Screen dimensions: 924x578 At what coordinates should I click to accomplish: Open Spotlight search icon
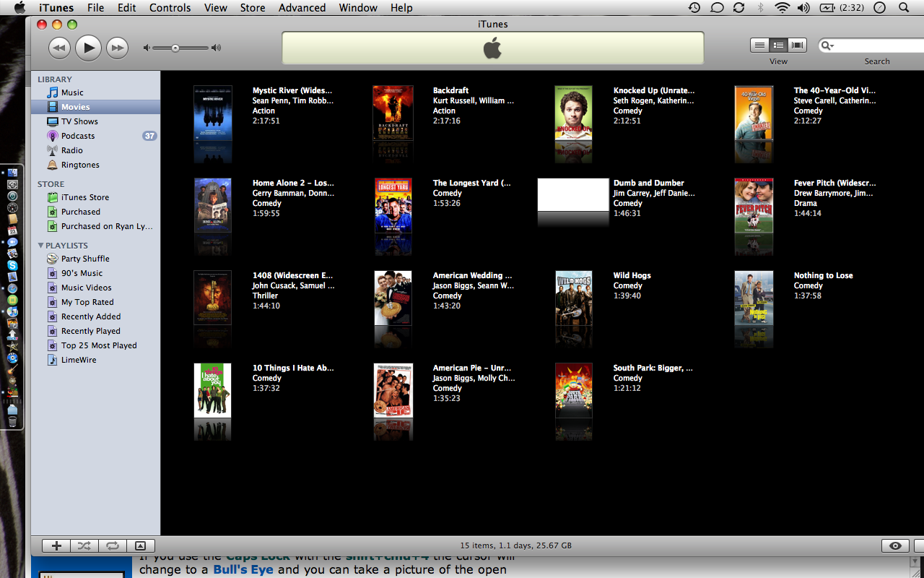[904, 8]
